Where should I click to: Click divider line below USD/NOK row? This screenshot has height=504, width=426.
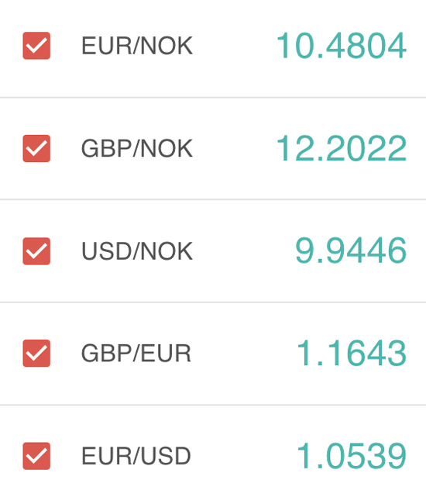pos(213,302)
